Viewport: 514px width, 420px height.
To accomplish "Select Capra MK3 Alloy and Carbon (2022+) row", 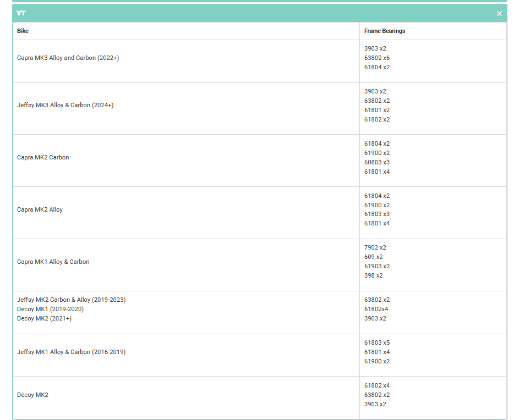I will point(68,58).
